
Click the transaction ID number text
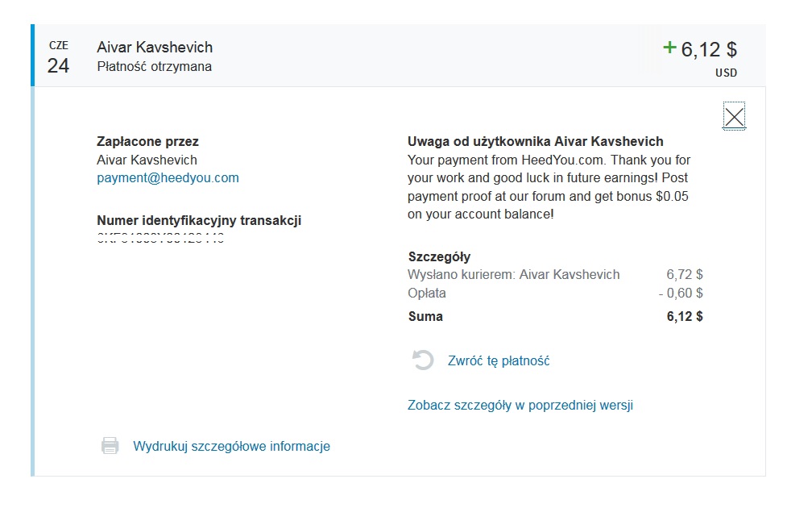click(x=160, y=238)
